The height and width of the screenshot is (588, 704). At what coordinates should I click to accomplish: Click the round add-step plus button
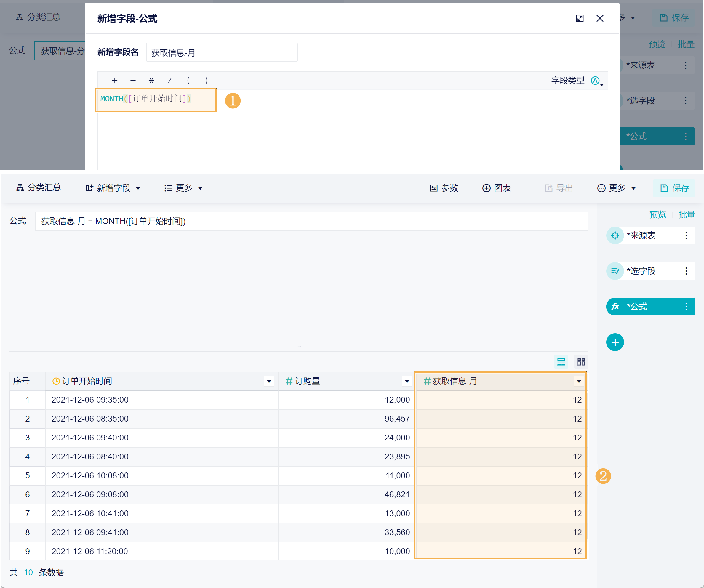click(x=615, y=342)
